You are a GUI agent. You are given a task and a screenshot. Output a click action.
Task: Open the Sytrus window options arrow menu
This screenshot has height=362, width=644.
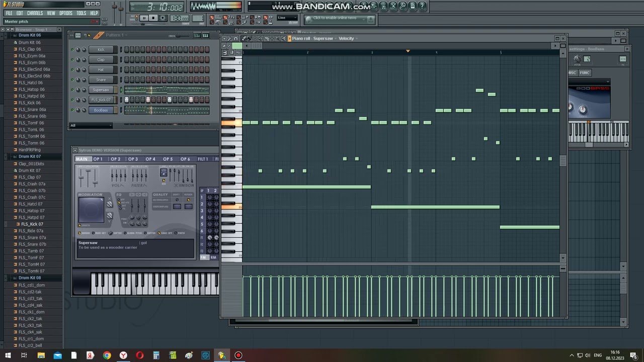click(x=74, y=150)
